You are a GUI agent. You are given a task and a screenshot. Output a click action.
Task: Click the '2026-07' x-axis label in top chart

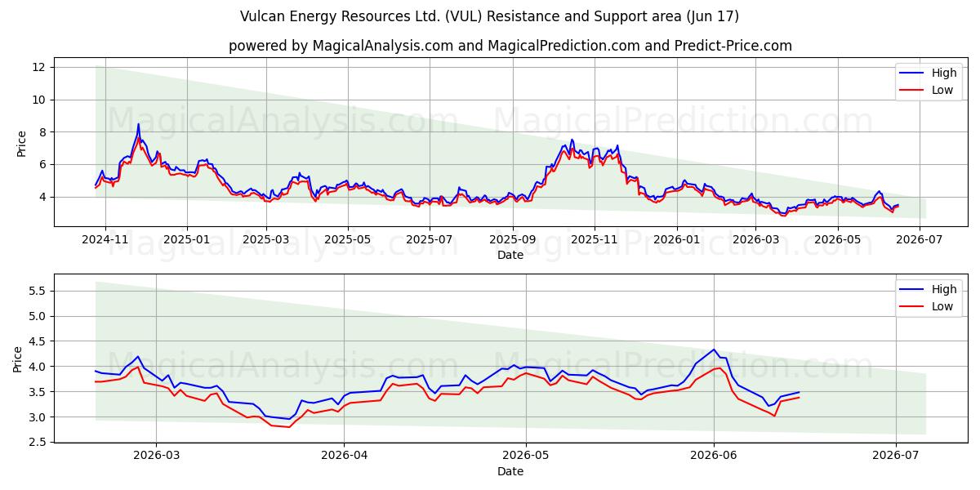tap(919, 240)
